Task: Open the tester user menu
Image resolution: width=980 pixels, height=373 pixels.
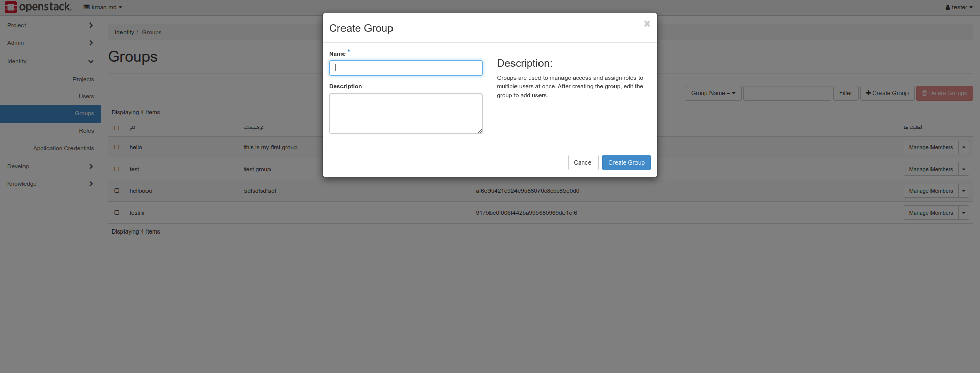Action: click(959, 7)
